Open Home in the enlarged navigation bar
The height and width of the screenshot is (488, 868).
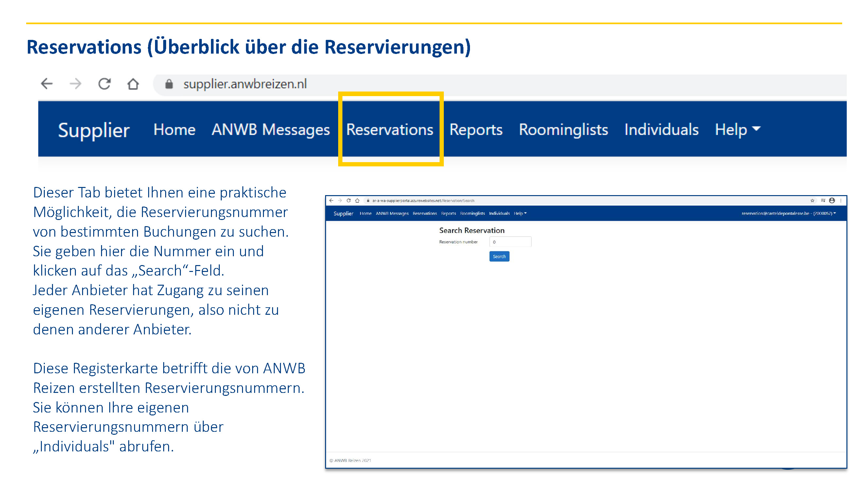174,130
